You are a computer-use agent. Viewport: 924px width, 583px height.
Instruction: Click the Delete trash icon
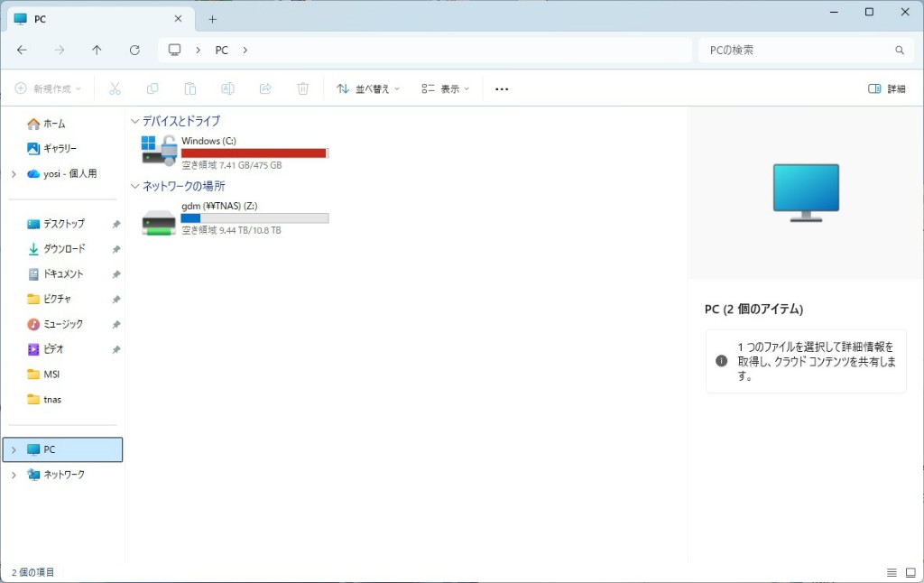pos(303,88)
